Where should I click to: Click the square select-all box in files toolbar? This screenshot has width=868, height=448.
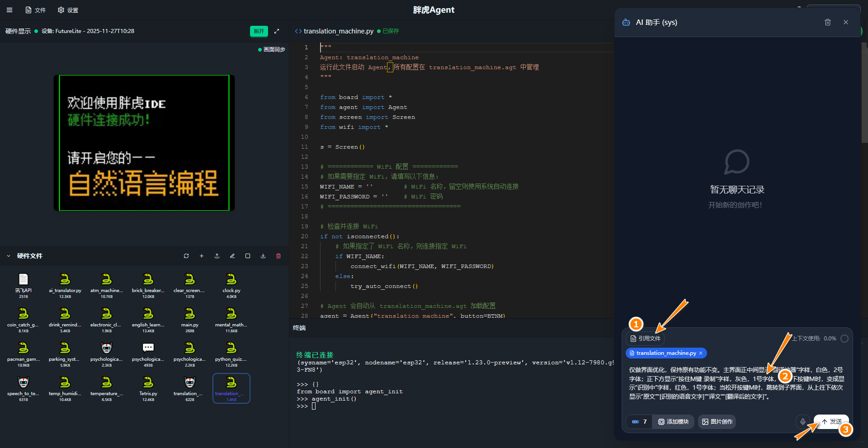pos(248,256)
